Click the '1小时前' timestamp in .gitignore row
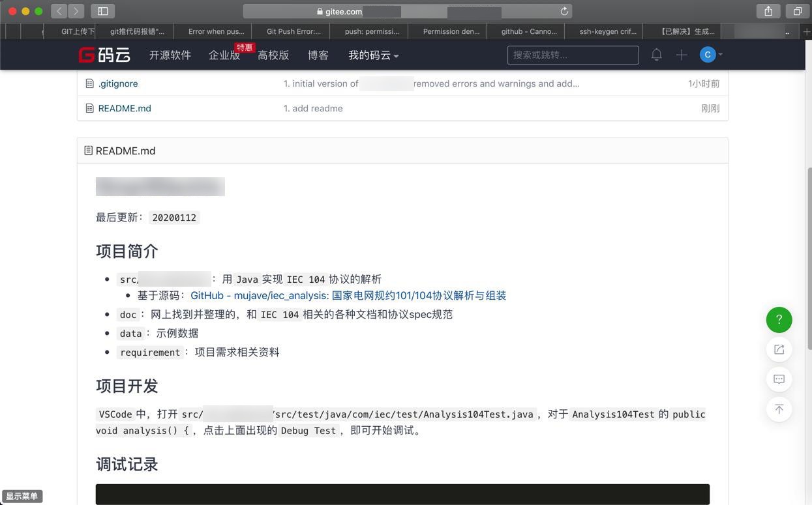The image size is (812, 505). [x=704, y=83]
